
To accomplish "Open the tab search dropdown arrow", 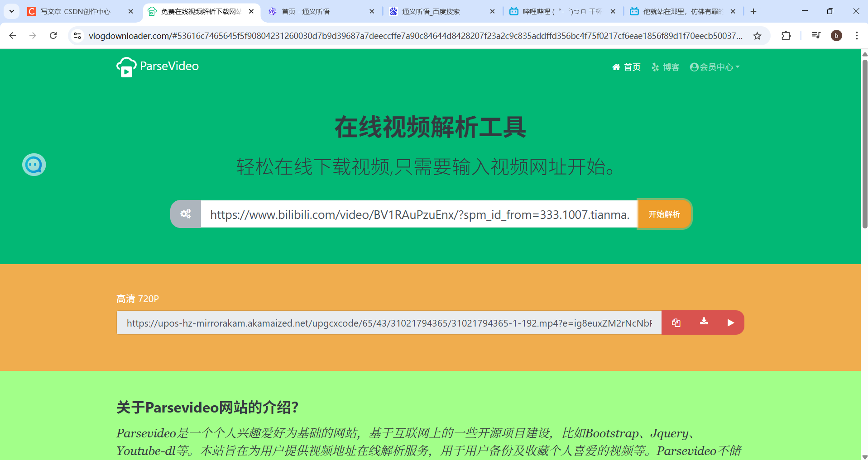I will coord(12,11).
